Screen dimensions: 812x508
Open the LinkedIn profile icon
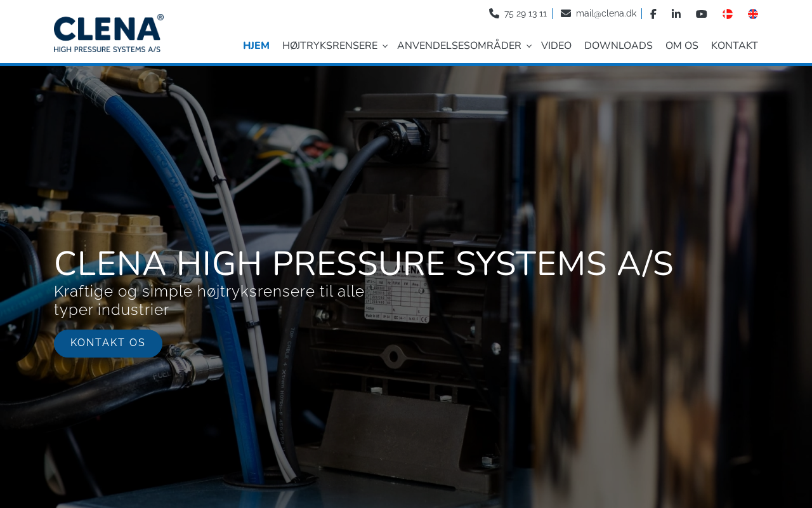point(676,14)
